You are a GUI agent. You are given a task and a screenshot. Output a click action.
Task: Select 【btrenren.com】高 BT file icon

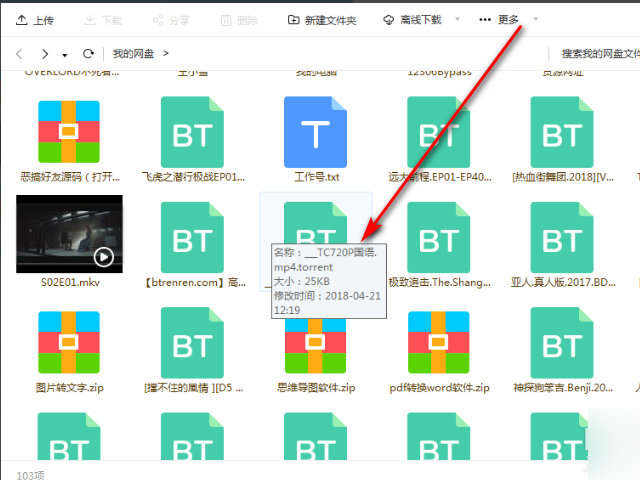pos(192,237)
